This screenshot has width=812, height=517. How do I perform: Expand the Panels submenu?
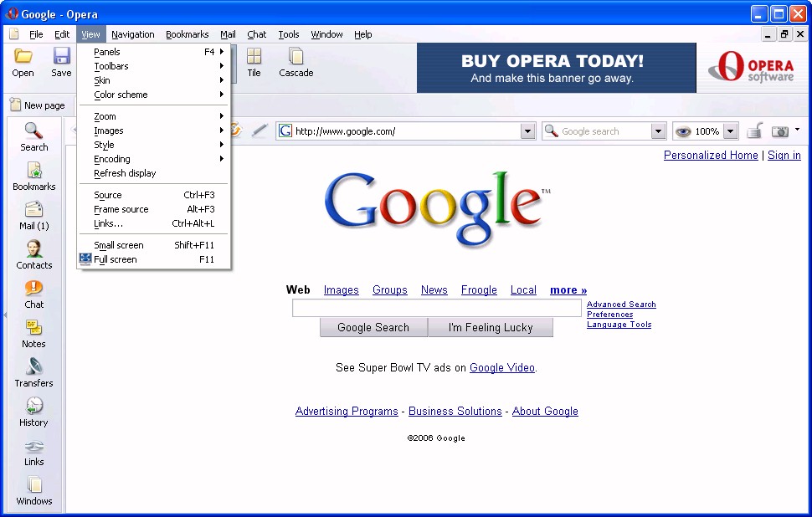(x=154, y=52)
